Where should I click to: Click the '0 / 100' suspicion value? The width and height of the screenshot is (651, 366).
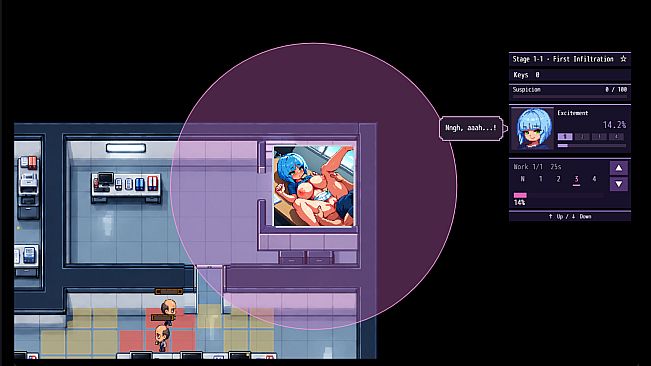(x=616, y=89)
